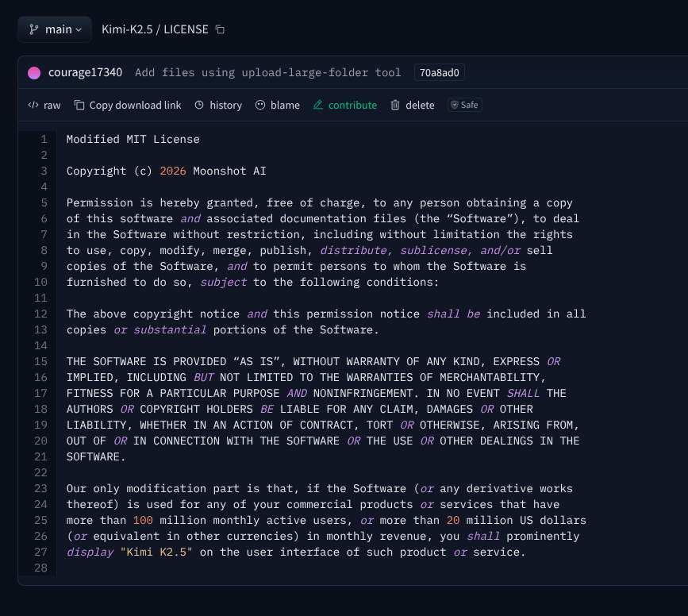Click the git branch icon
Screen dimensions: 688x616
(34, 29)
